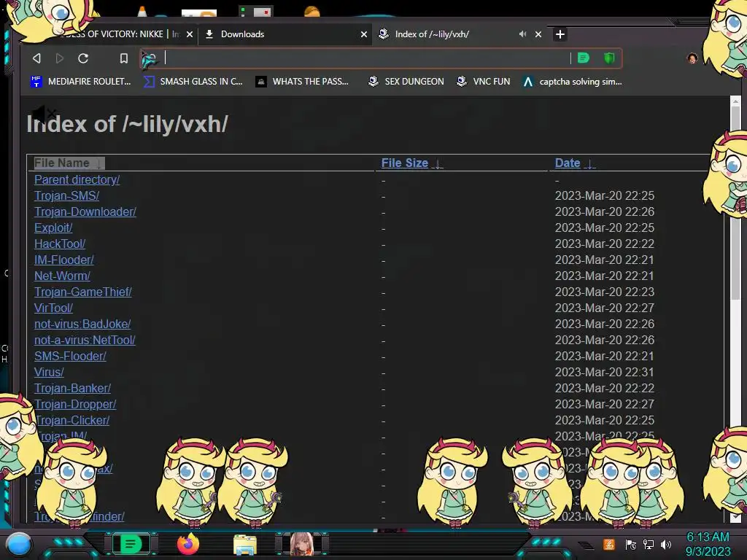Open a new tab with the plus button
The image size is (747, 560).
(560, 34)
